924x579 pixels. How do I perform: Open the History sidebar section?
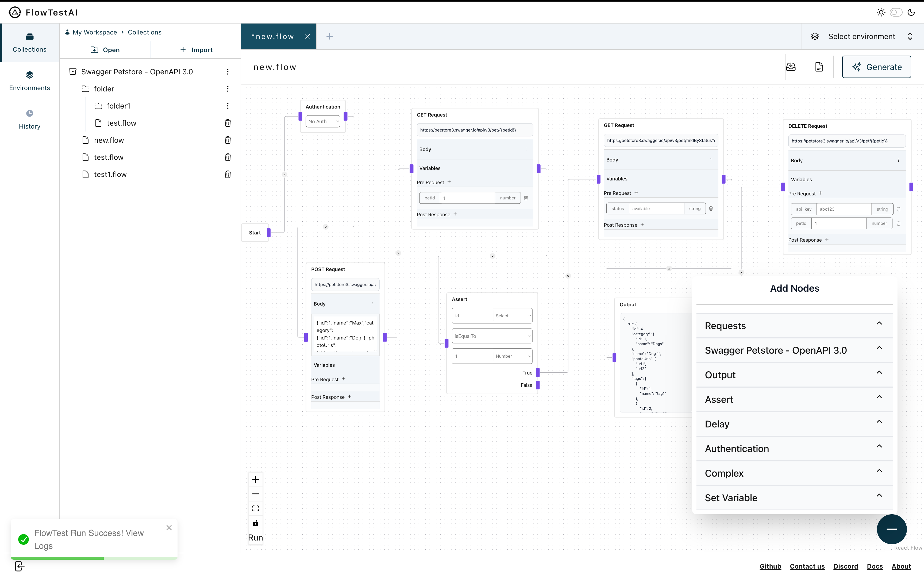29,119
